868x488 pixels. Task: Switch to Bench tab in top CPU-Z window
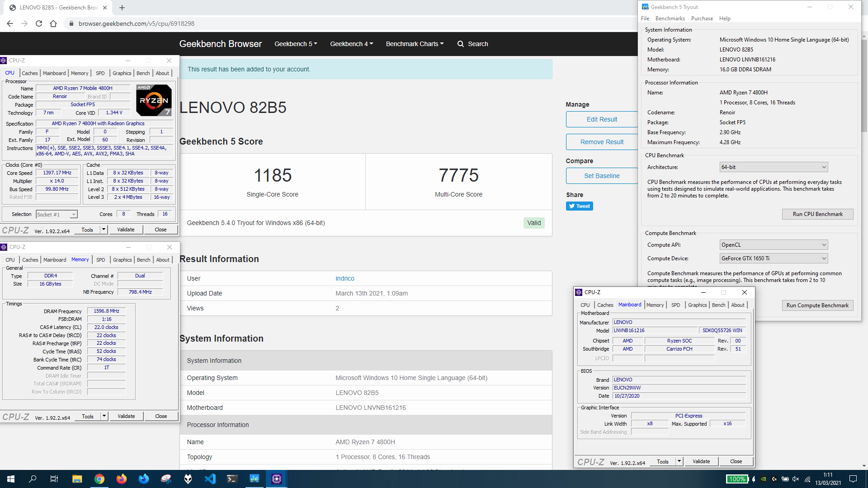(x=143, y=73)
